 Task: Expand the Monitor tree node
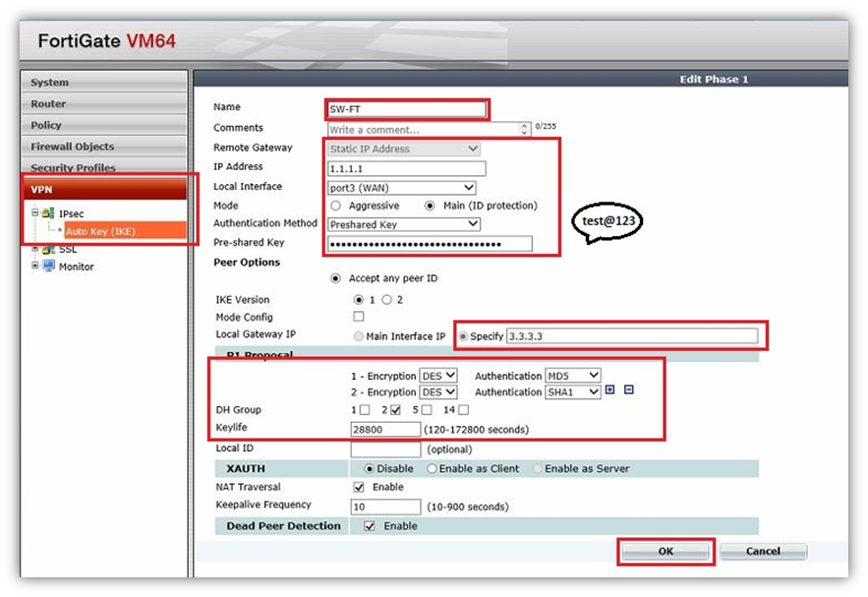coord(34,266)
